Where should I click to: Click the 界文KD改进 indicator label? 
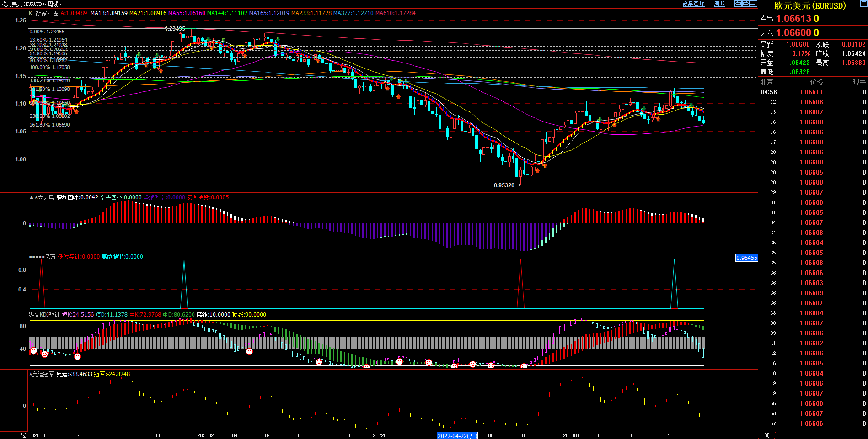[44, 315]
